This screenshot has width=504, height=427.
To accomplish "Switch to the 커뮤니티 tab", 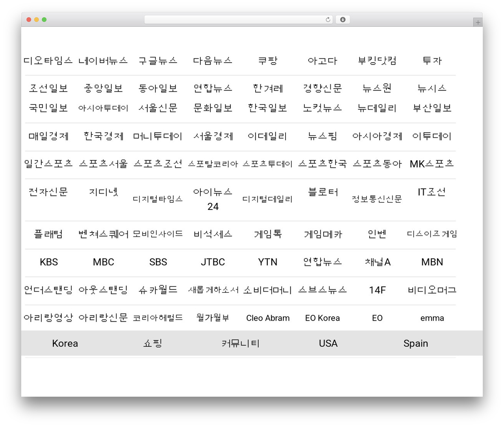I will coord(241,343).
